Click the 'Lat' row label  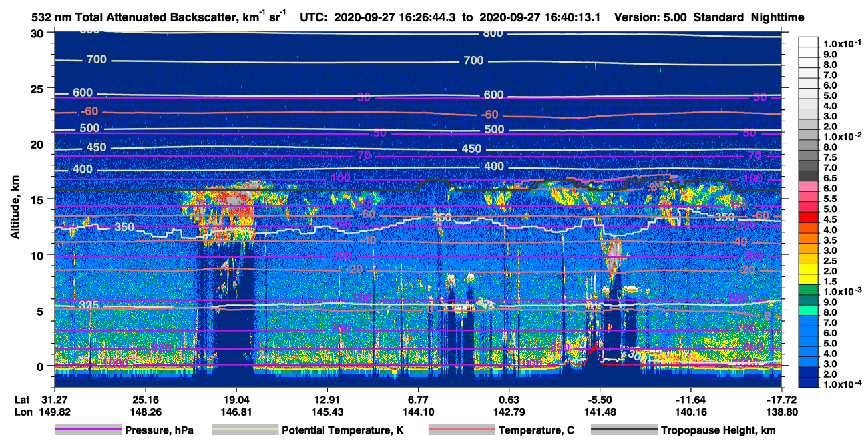(22, 400)
